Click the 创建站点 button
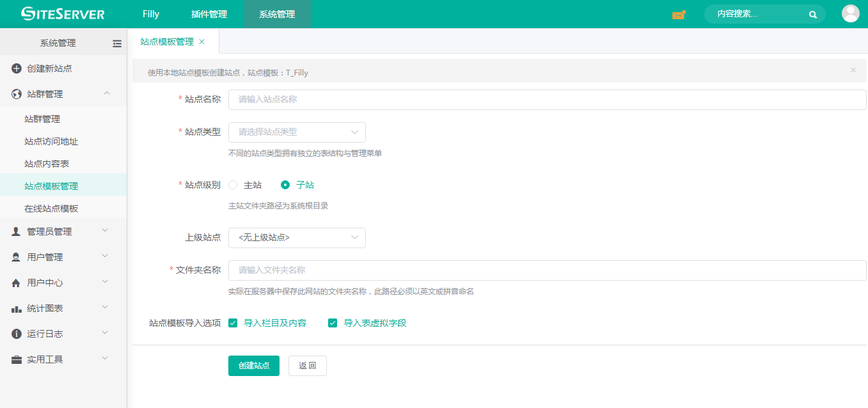868x408 pixels. pos(254,366)
